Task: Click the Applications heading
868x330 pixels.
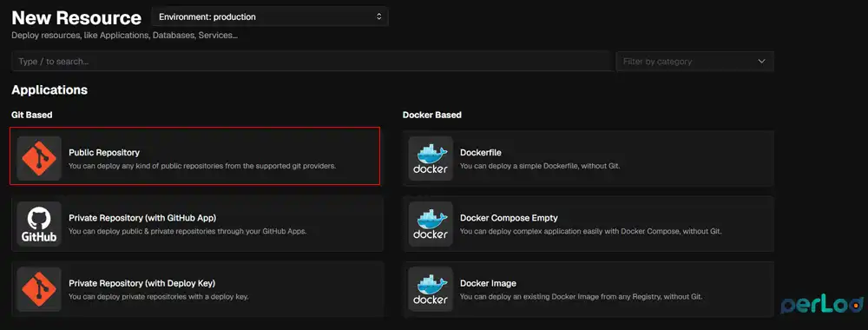Action: (x=49, y=89)
